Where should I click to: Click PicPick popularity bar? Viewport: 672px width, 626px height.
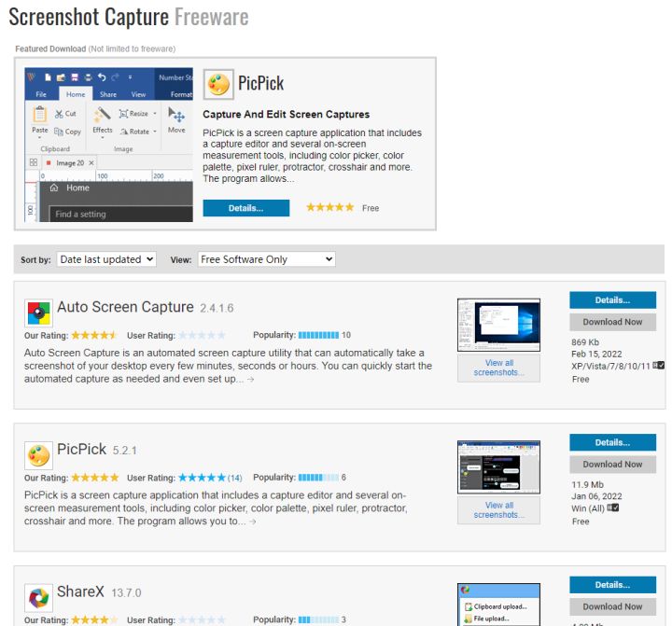point(318,478)
